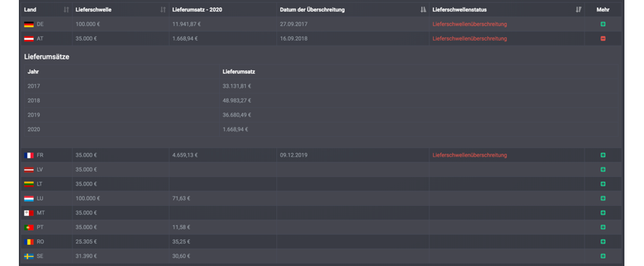
Task: Expand details for the FR row
Action: click(x=603, y=155)
